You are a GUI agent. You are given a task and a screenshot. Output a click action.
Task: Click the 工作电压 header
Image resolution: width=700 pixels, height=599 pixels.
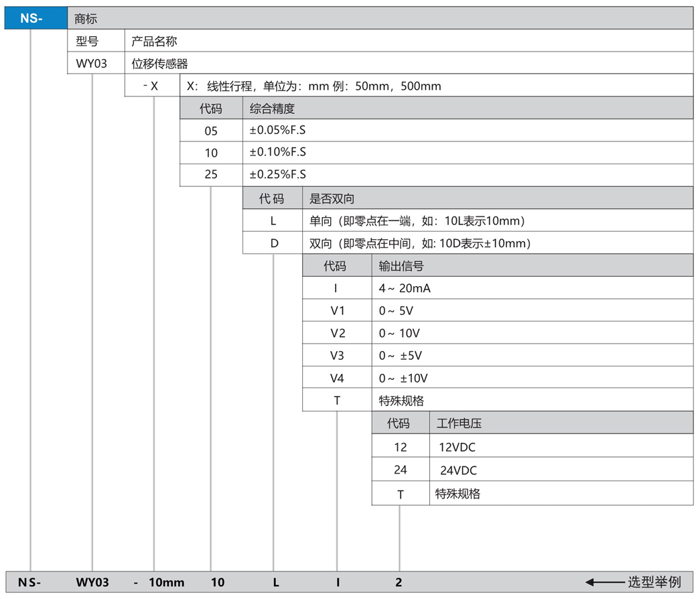pos(459,423)
